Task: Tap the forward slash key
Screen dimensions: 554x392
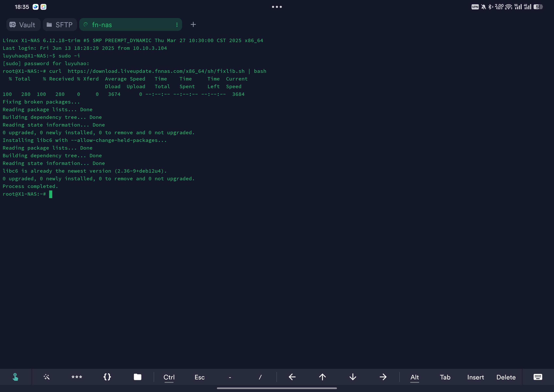Action: [260, 377]
